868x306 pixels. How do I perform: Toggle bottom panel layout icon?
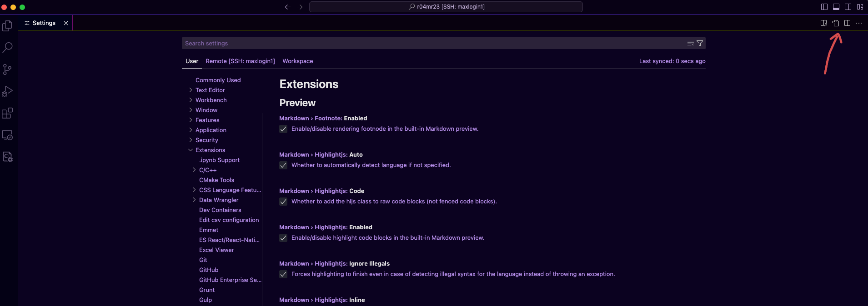pos(836,7)
